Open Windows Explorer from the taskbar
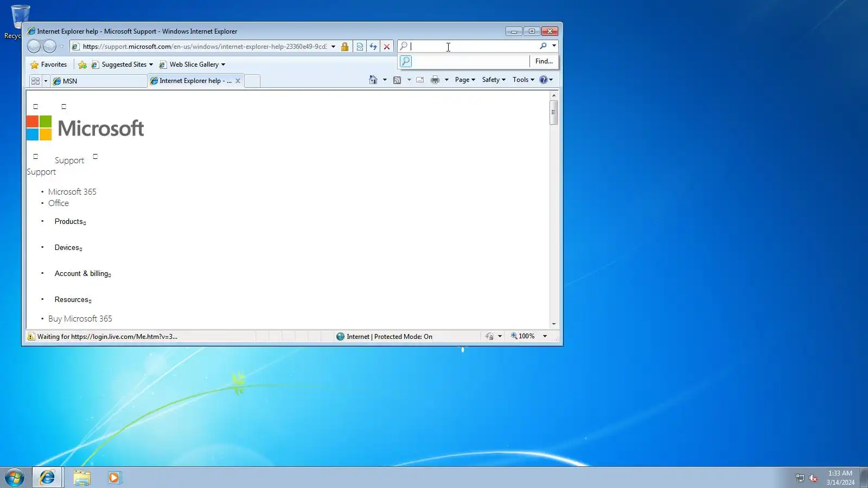This screenshot has width=868, height=488. tap(82, 478)
